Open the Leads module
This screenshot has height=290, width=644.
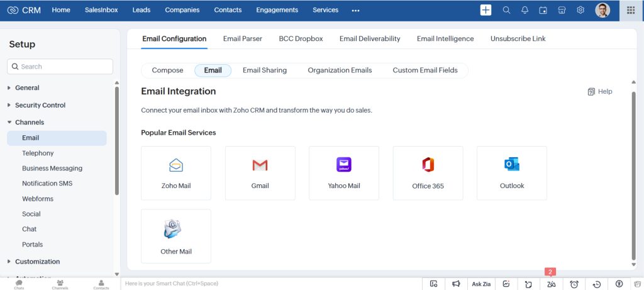(142, 10)
